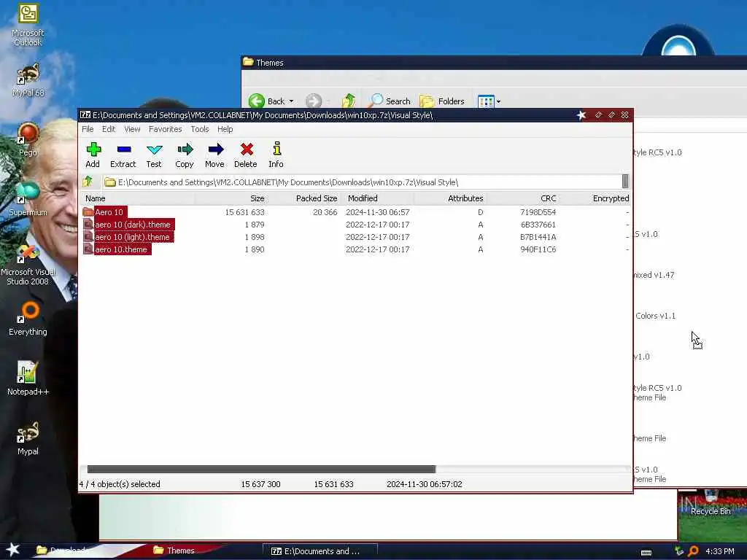Open Notepad++ desktop shortcut

pos(28,378)
